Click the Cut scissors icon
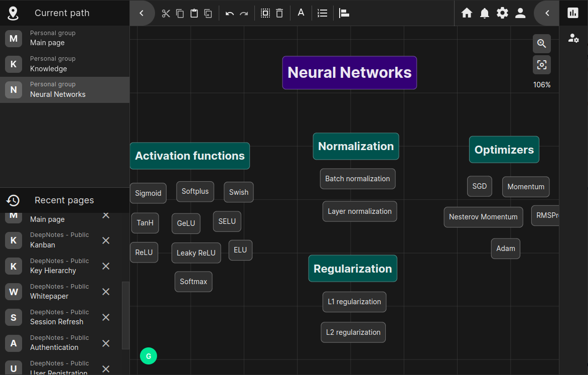This screenshot has height=375, width=588. click(166, 14)
